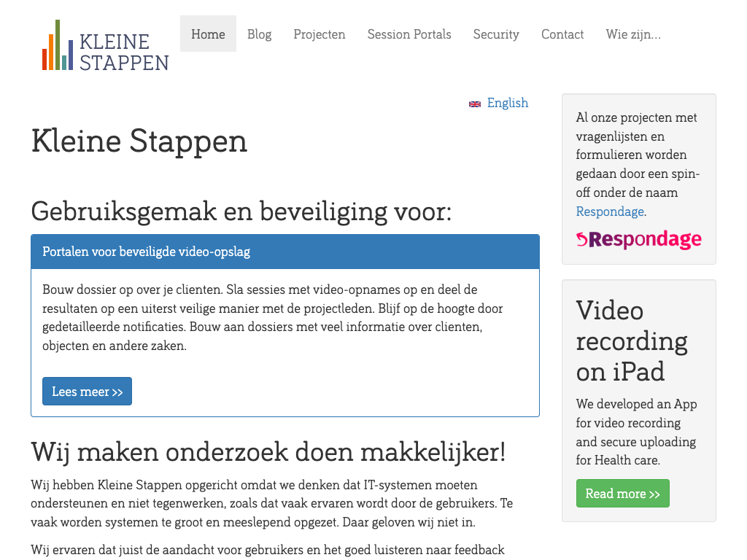Click the 'Video recording on iPad' heading
Viewport: 747px width, 560px height.
pyautogui.click(x=632, y=341)
